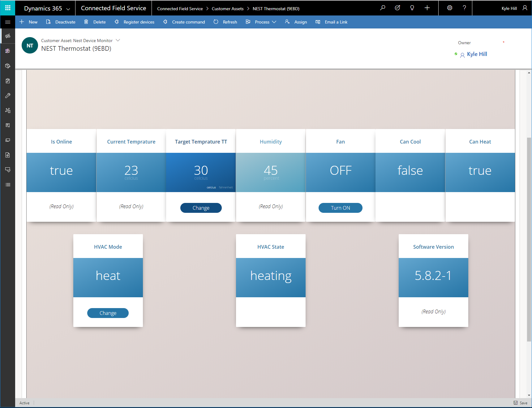Click the sidebar box package icon

[8, 66]
